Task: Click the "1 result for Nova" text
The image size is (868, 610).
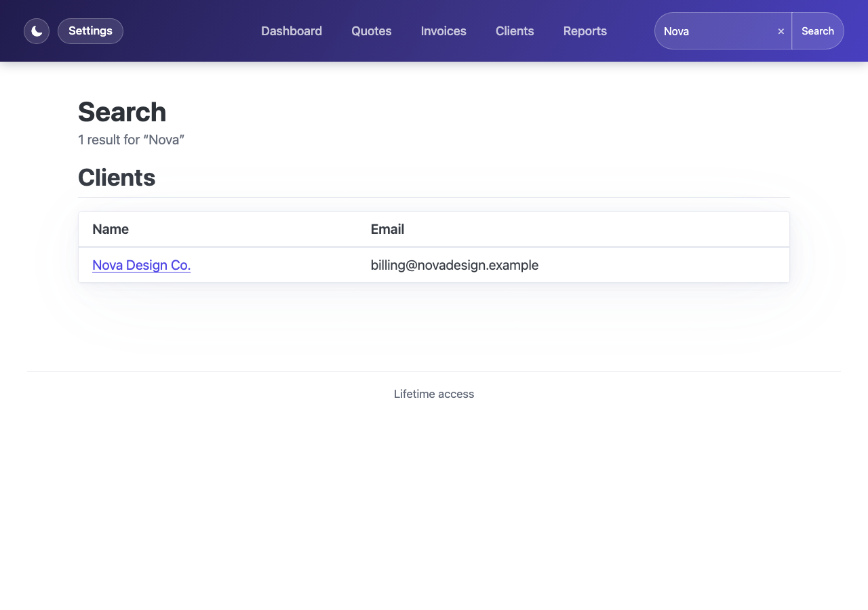Action: click(x=132, y=140)
